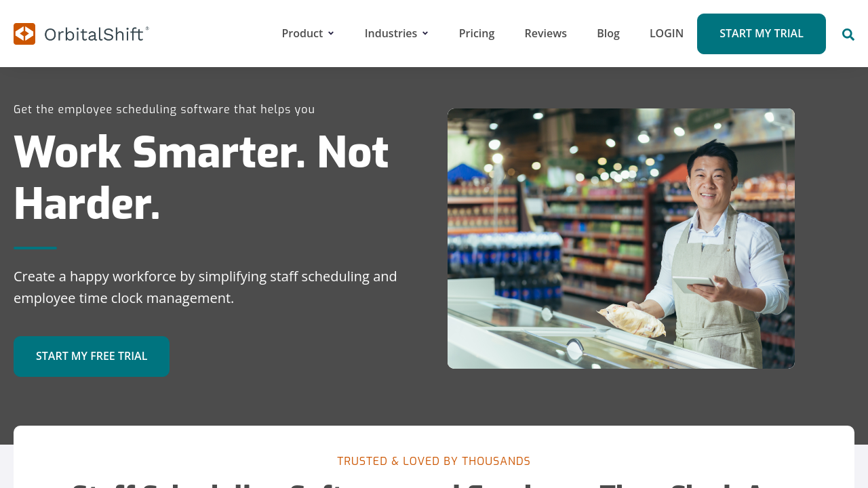Click the teal divider line under headline

pos(35,248)
